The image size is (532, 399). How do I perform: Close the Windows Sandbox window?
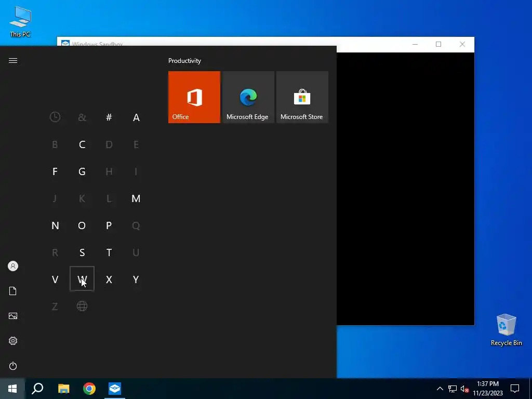462,45
